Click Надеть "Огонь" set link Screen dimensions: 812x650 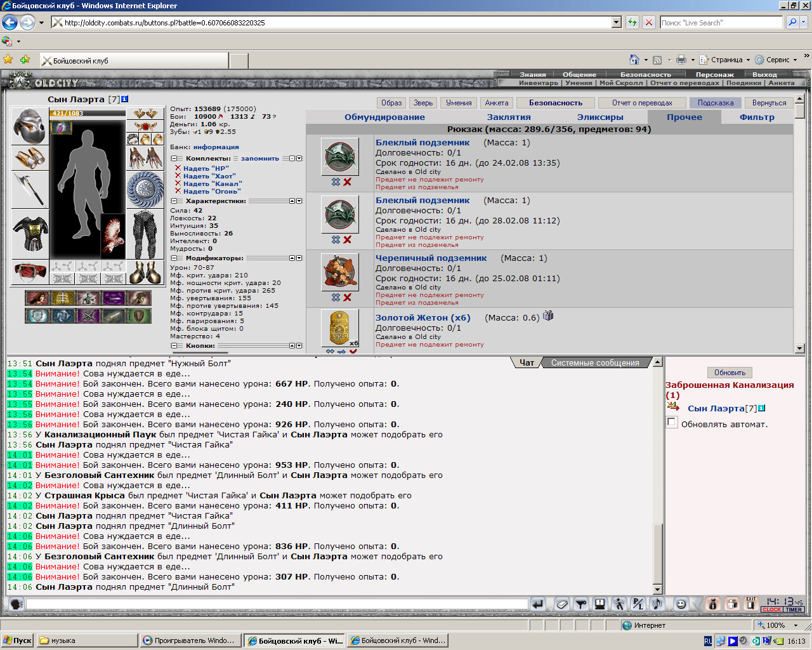[212, 191]
